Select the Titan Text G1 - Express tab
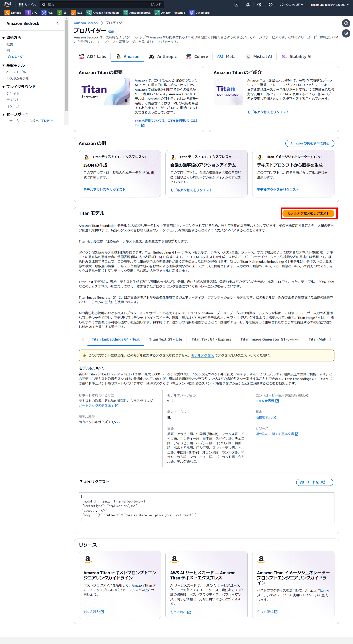Viewport: 353px width, 644px height. (211, 339)
